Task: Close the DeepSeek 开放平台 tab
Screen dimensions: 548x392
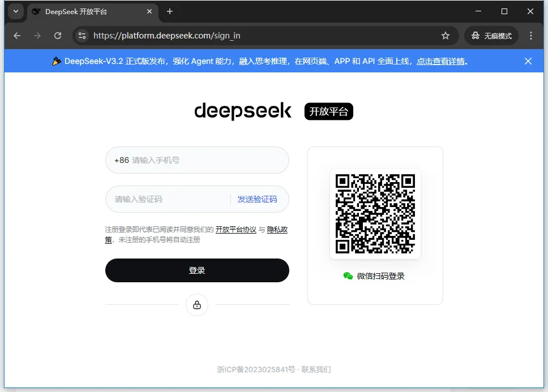Action: 149,11
